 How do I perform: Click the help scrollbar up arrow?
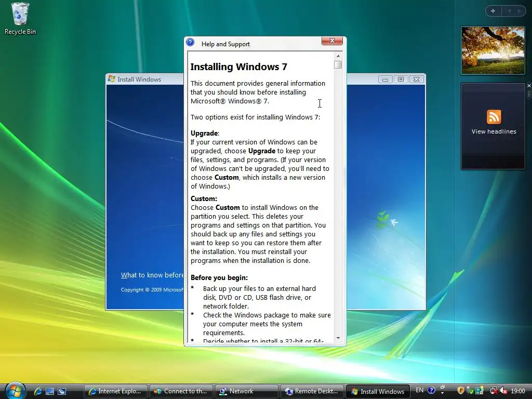tap(338, 56)
